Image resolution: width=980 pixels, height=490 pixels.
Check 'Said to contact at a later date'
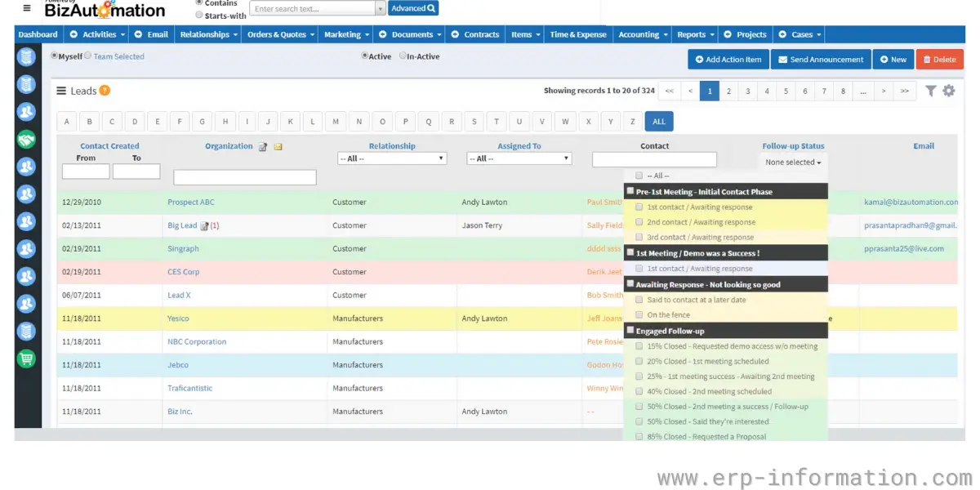click(639, 300)
